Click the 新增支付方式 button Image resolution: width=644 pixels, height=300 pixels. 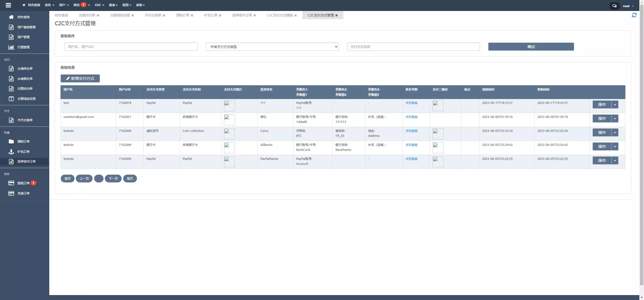[x=80, y=78]
